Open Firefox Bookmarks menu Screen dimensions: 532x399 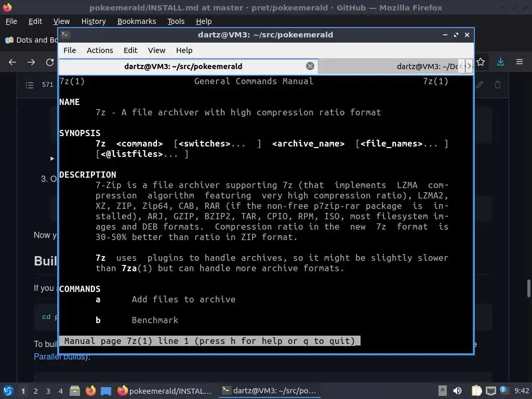click(x=137, y=21)
